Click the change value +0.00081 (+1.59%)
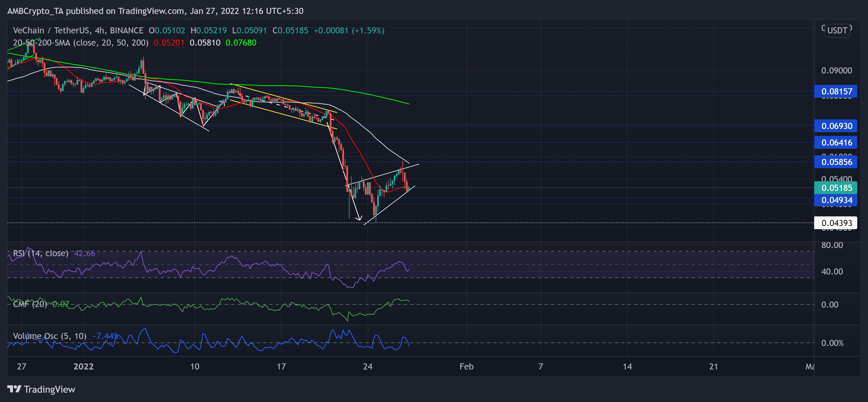The width and height of the screenshot is (868, 402). 349,30
